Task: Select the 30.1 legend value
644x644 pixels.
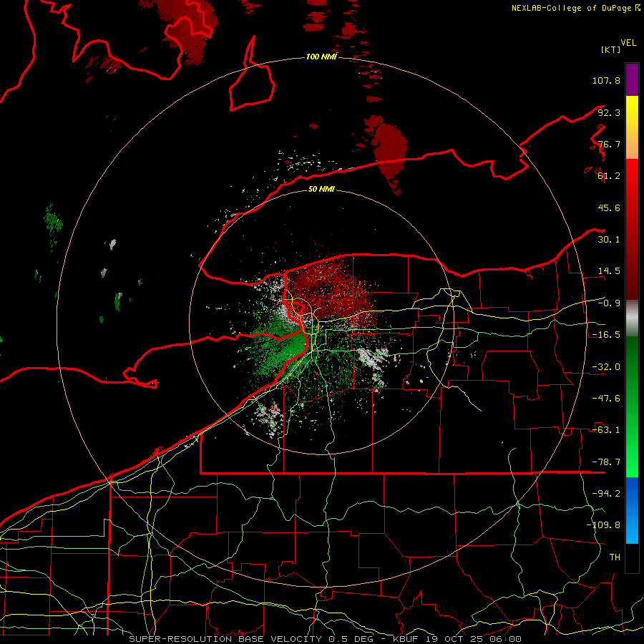Action: [x=609, y=240]
